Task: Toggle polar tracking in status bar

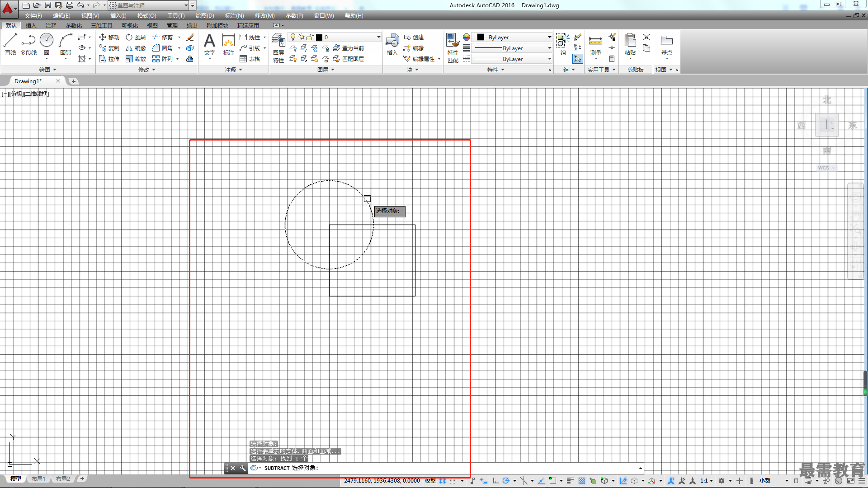Action: coord(506,481)
